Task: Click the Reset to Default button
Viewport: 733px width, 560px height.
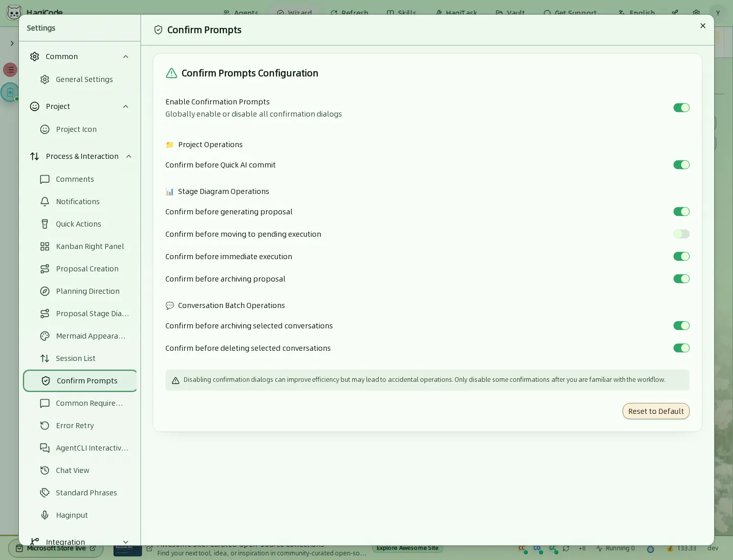Action: click(x=656, y=411)
